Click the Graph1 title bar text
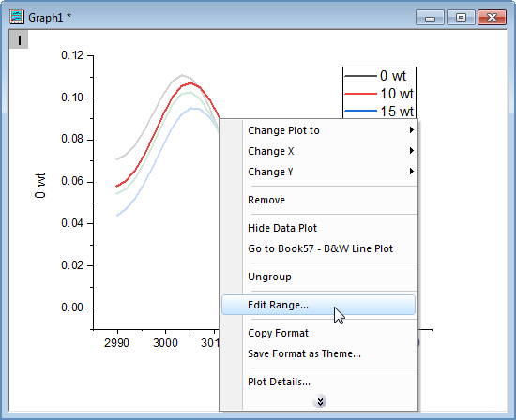 point(50,18)
